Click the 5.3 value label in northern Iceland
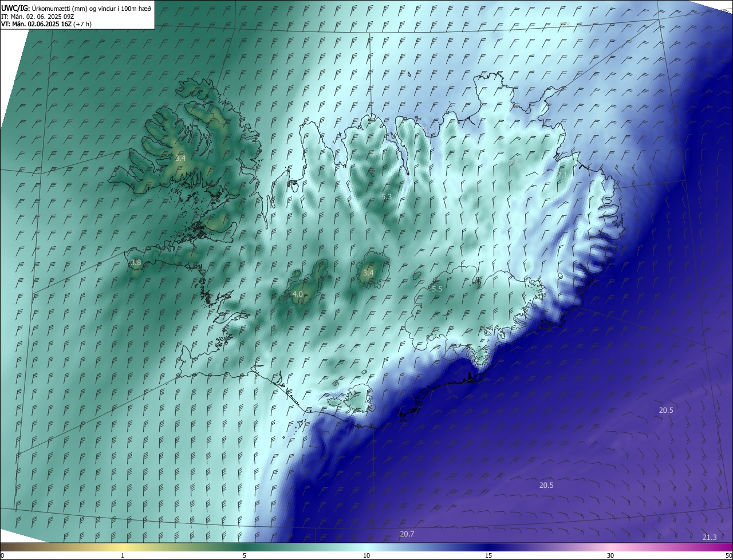 coord(387,196)
